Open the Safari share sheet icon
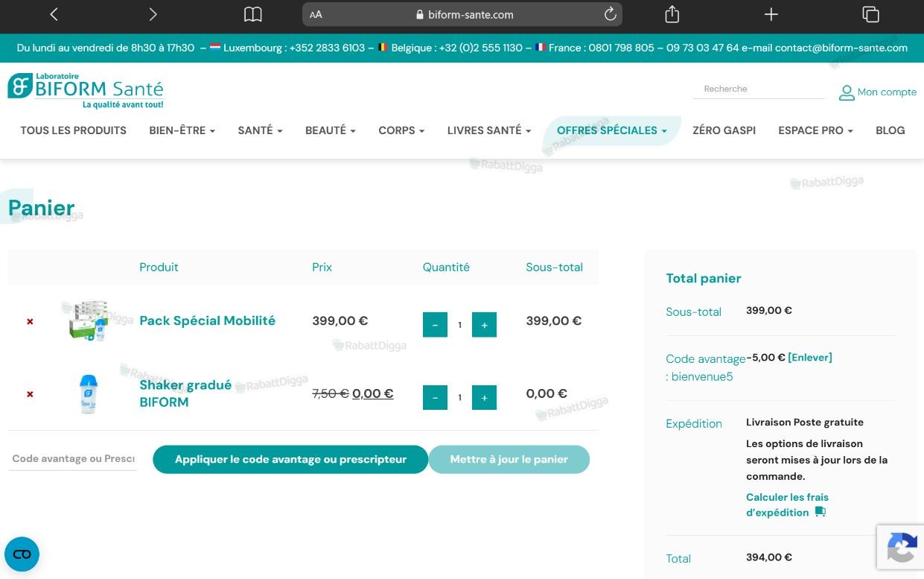924x579 pixels. coord(672,14)
